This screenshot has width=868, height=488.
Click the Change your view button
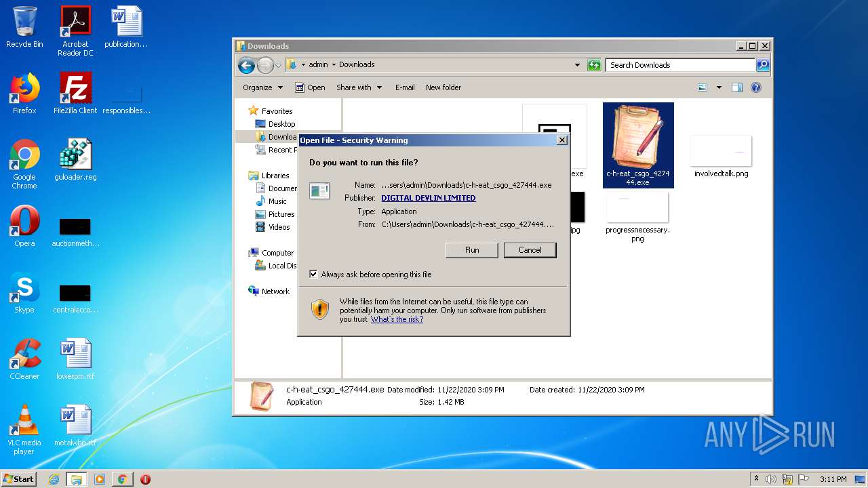pyautogui.click(x=703, y=87)
